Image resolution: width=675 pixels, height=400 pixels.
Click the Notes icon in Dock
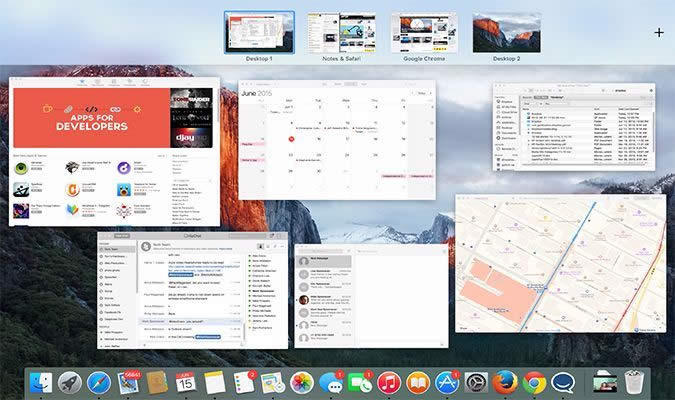pyautogui.click(x=214, y=382)
